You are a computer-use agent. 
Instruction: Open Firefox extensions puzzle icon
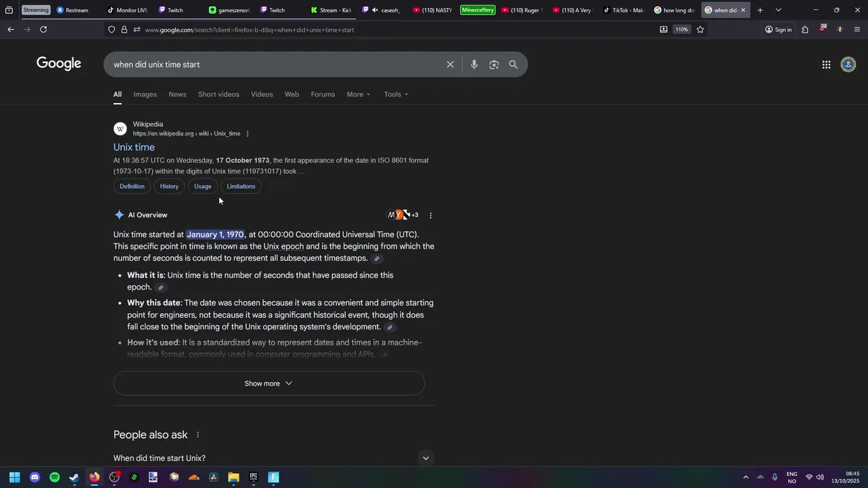pos(805,29)
